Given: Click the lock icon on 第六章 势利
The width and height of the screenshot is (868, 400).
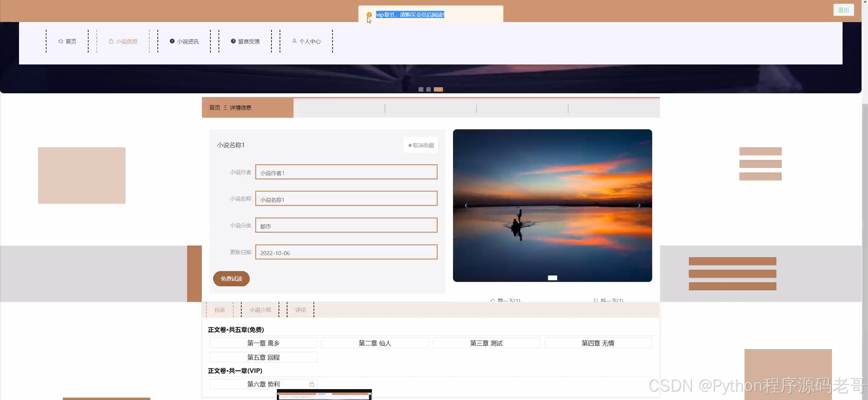Looking at the screenshot, I should click(x=312, y=384).
